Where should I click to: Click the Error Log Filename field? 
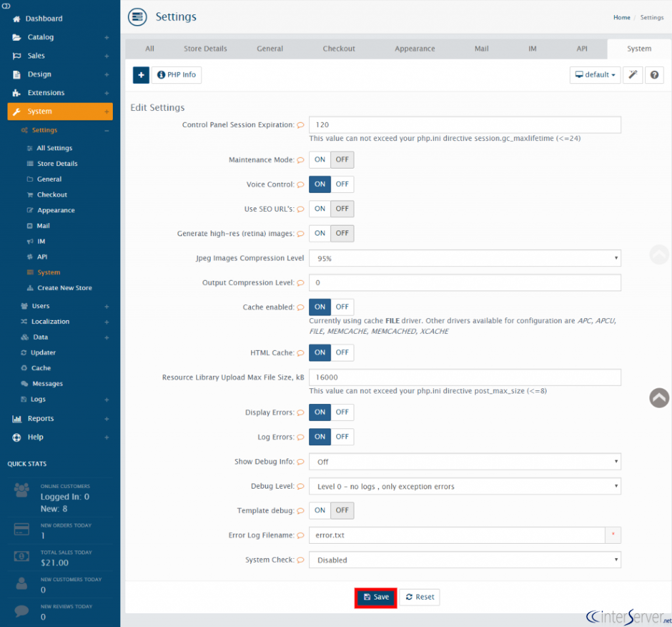click(x=457, y=535)
